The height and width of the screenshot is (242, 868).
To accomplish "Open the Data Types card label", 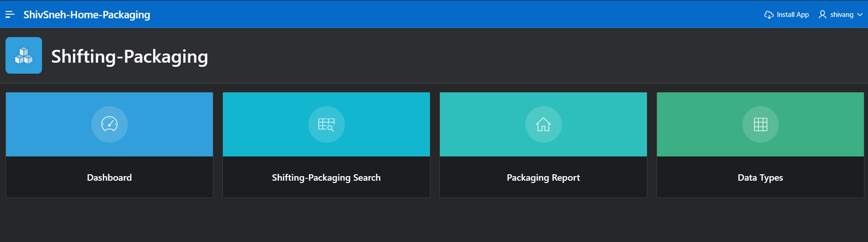I will coord(760,177).
